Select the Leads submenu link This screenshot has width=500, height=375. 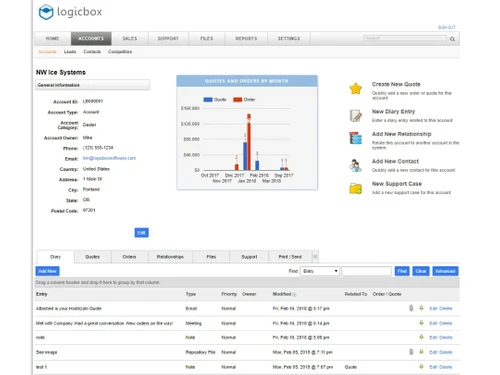click(x=70, y=52)
